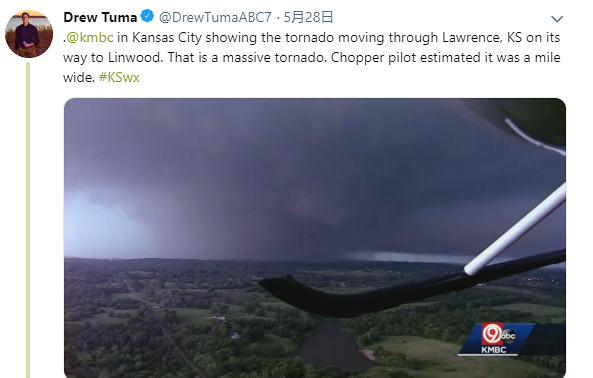Select the vertical thread line below the avatar
Screen dimensions: 593x378
(28, 220)
